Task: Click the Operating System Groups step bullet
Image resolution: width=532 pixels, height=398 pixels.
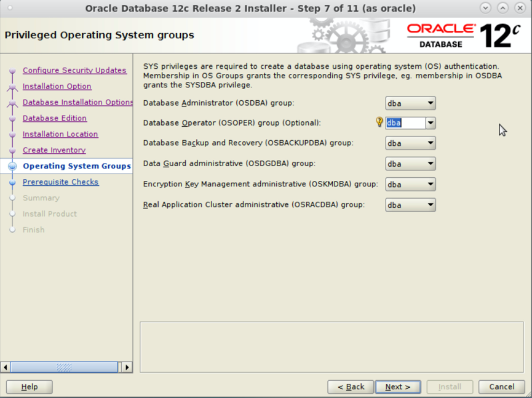Action: (12, 166)
